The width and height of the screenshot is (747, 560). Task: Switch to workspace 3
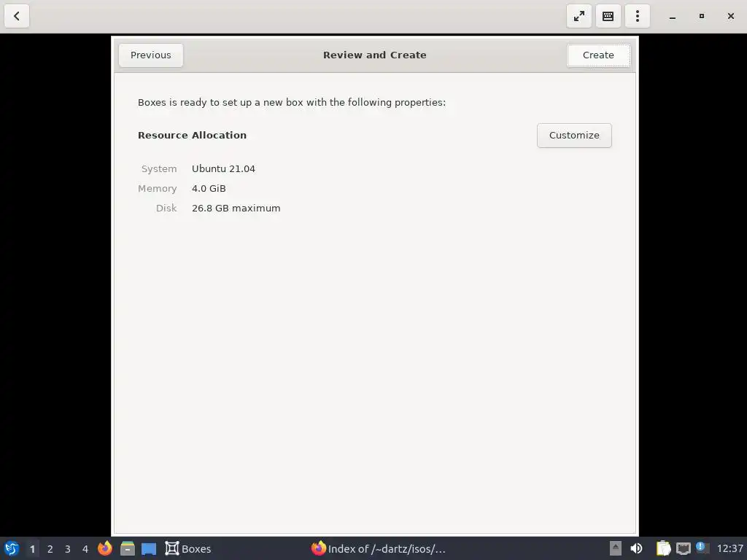pos(68,549)
